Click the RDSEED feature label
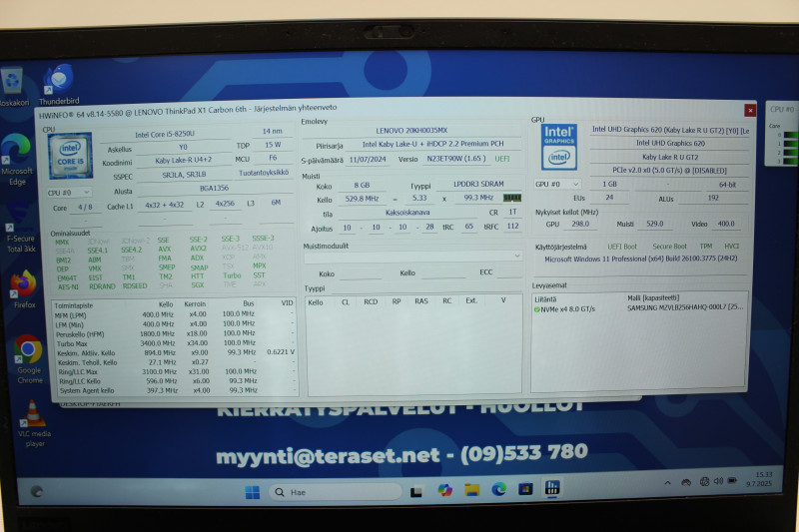The width and height of the screenshot is (799, 532). (135, 286)
